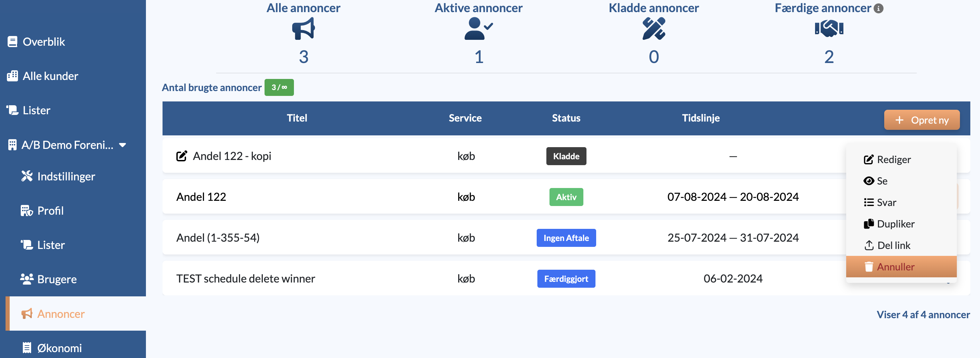Click the Annoncer megaphone icon in sidebar
Screen dimensions: 980x358
[27, 313]
